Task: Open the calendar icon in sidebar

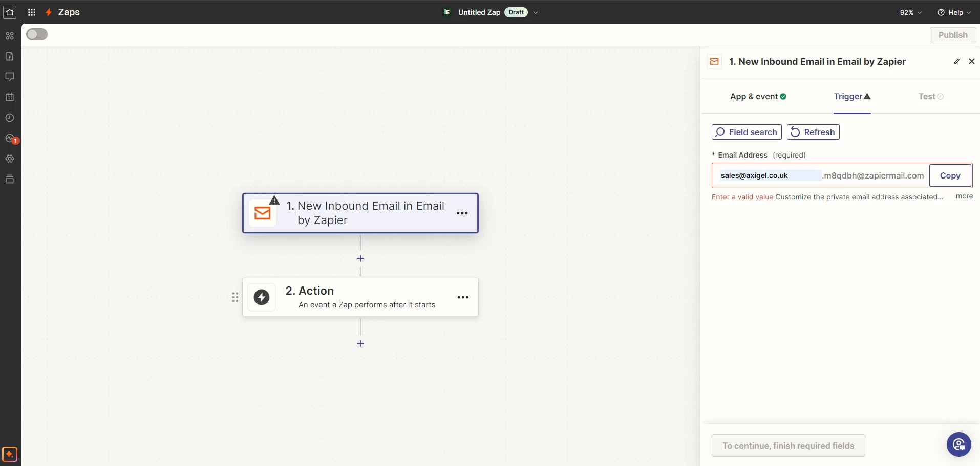Action: [x=10, y=97]
